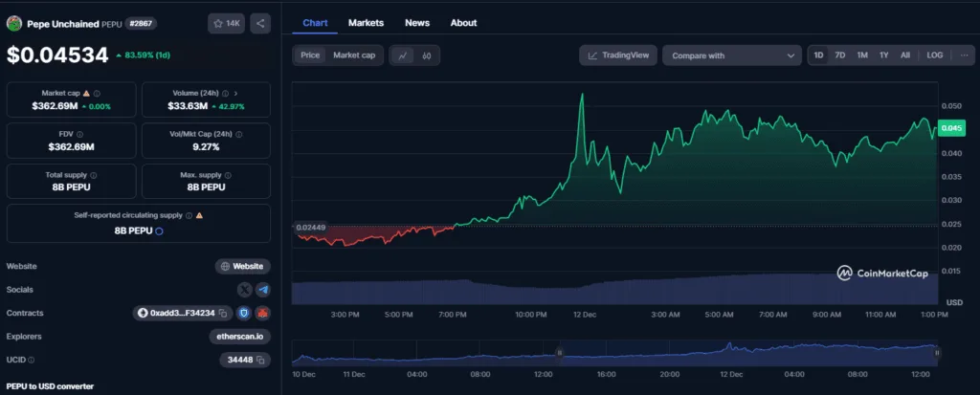Grab the left range slider handle
Viewport: 980px width, 395px height.
560,353
